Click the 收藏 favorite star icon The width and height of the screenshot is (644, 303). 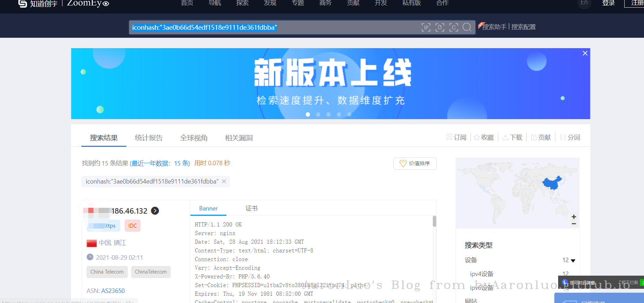click(477, 137)
